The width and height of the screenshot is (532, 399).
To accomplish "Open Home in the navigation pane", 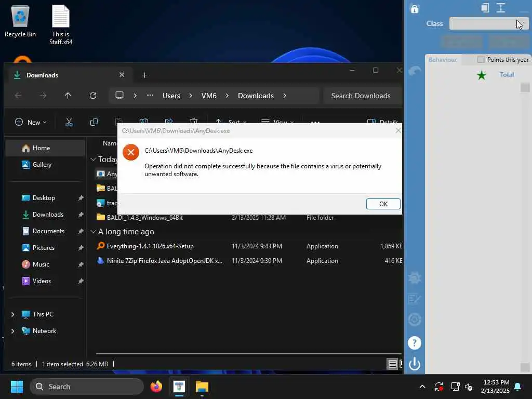I will pyautogui.click(x=45, y=148).
